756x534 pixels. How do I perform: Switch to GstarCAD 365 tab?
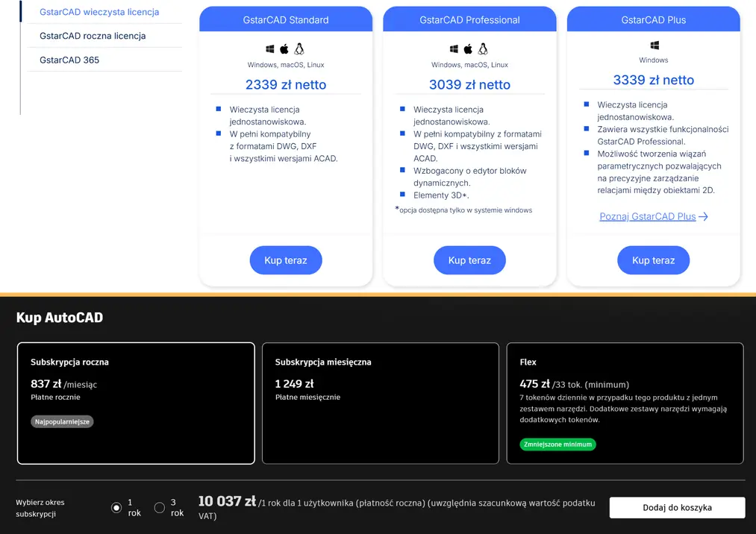(x=69, y=60)
